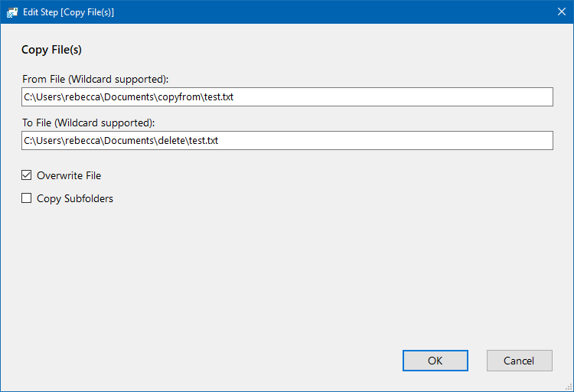
Task: Click the "From File (Wildcard supported):" label
Action: click(95, 79)
